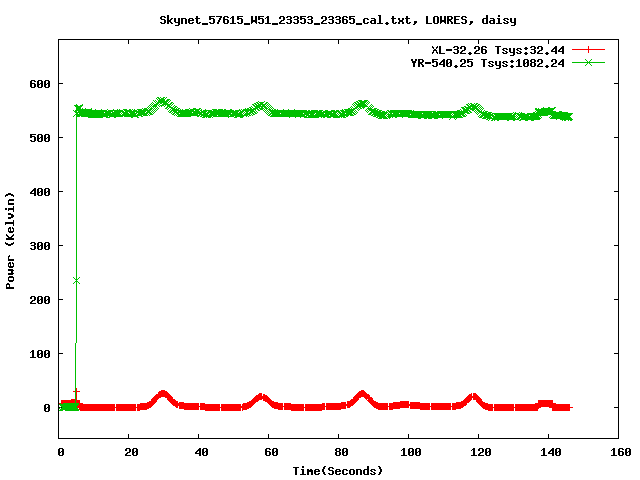Click the red peak near 118 seconds
The width and height of the screenshot is (640, 480).
pos(473,396)
